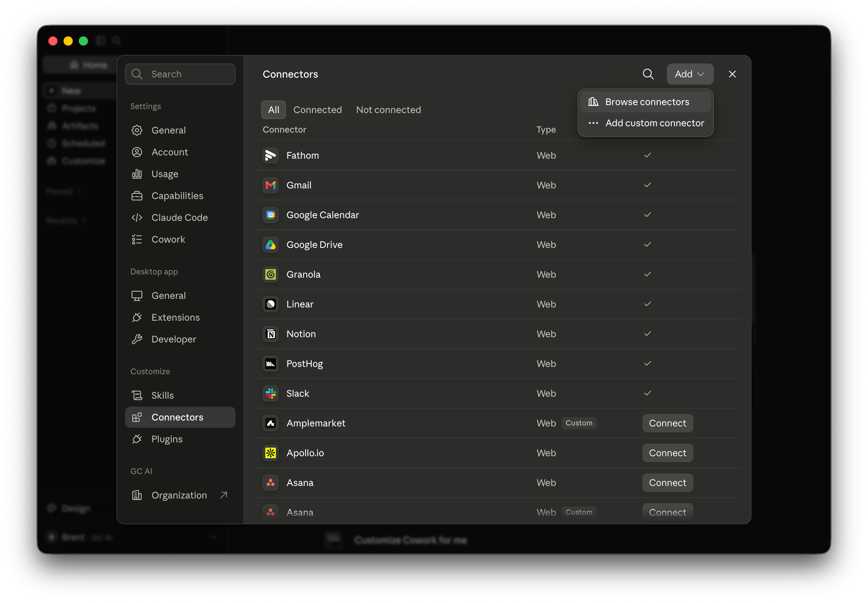Viewport: 868px width, 603px height.
Task: Focus the settings Search field
Action: tap(180, 74)
